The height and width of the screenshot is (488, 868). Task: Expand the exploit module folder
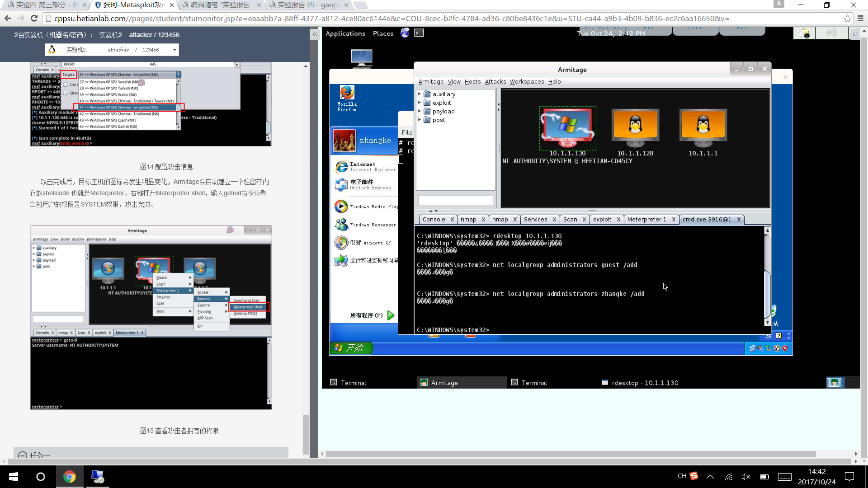pyautogui.click(x=420, y=103)
